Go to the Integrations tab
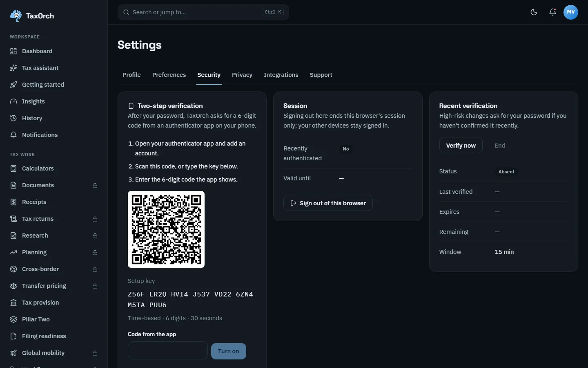This screenshot has width=588, height=368. (281, 75)
